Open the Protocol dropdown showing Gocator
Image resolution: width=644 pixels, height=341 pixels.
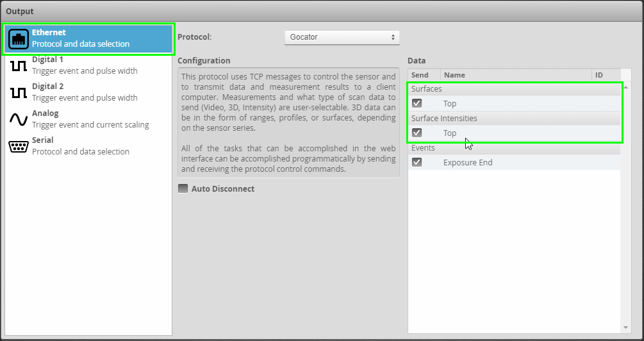pyautogui.click(x=342, y=37)
